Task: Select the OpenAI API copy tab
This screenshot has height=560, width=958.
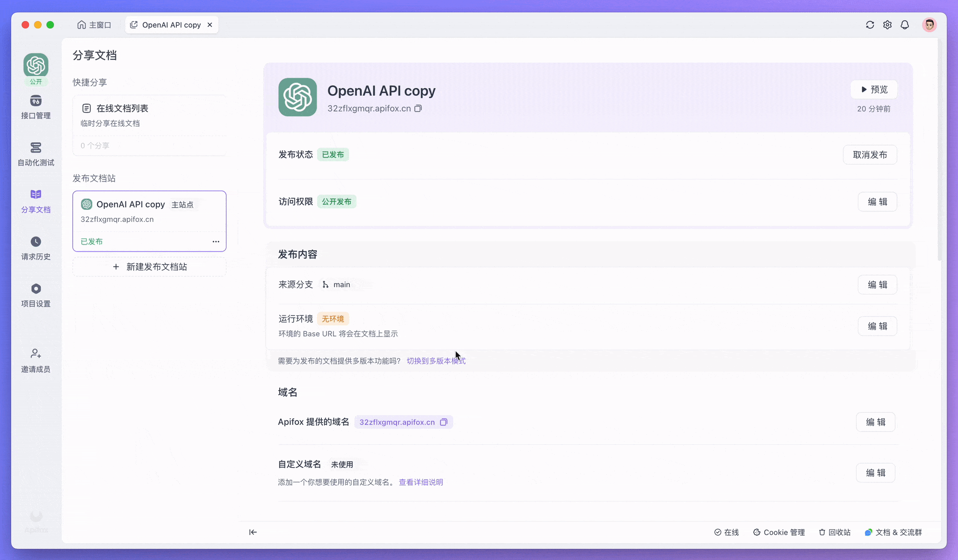Action: pos(171,25)
